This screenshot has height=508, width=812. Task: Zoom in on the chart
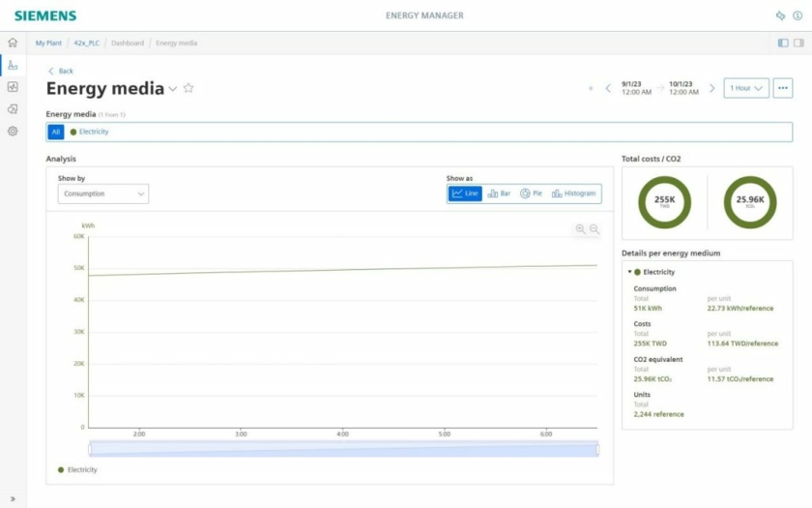(x=580, y=229)
